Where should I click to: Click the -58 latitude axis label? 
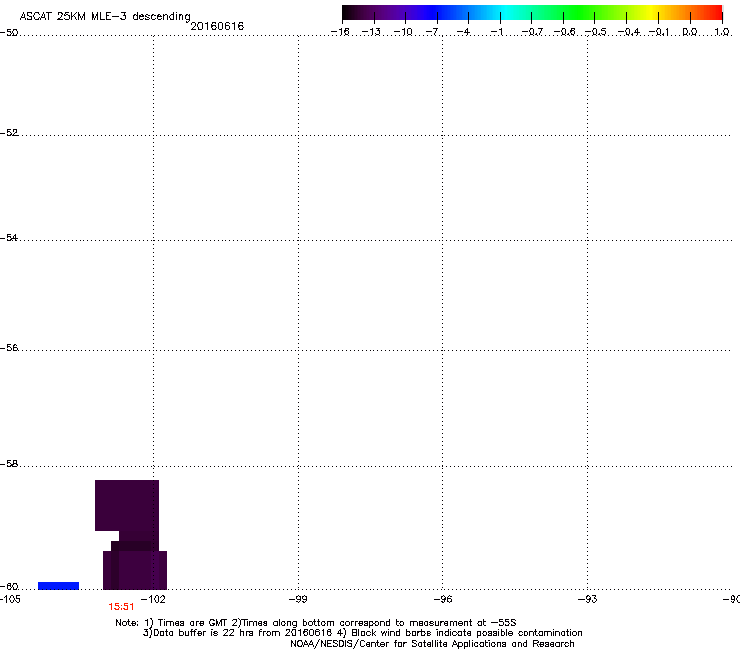click(9, 464)
